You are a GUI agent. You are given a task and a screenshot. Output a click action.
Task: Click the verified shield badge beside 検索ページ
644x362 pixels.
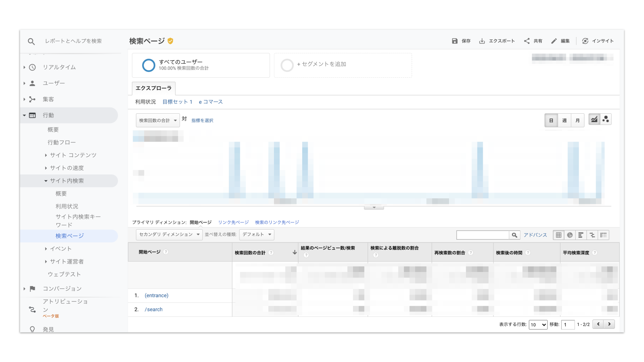coord(170,41)
